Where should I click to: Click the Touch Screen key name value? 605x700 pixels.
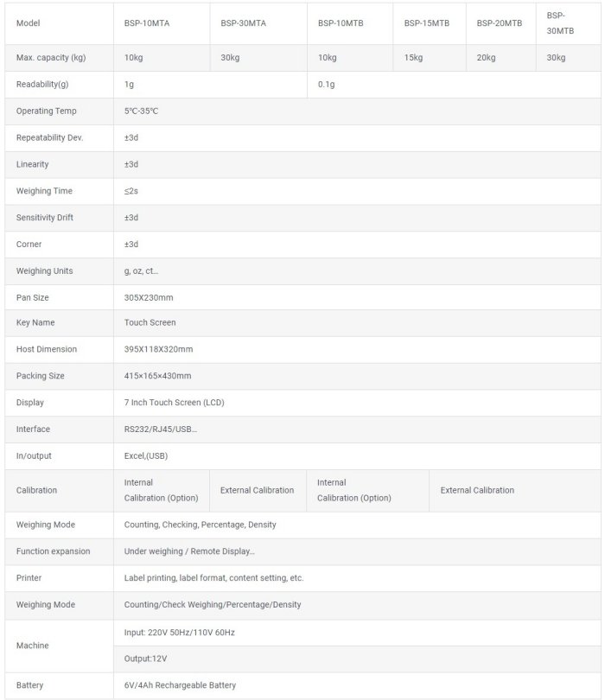coord(150,322)
